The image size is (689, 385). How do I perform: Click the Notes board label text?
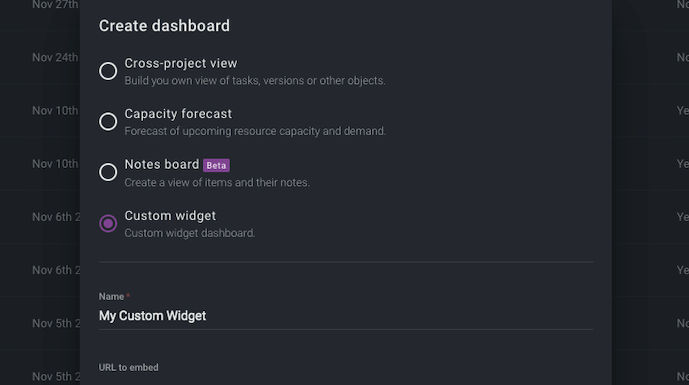pos(162,164)
